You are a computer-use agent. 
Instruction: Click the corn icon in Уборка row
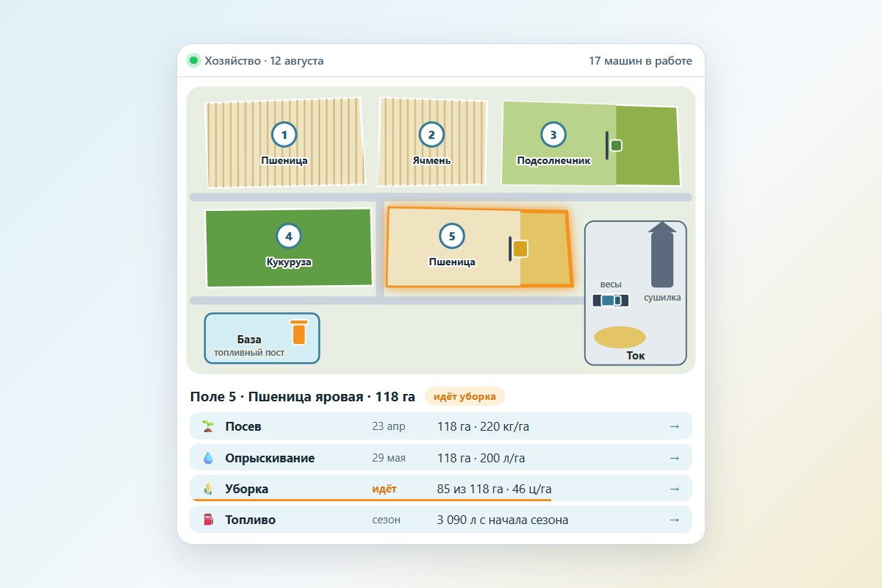point(208,489)
